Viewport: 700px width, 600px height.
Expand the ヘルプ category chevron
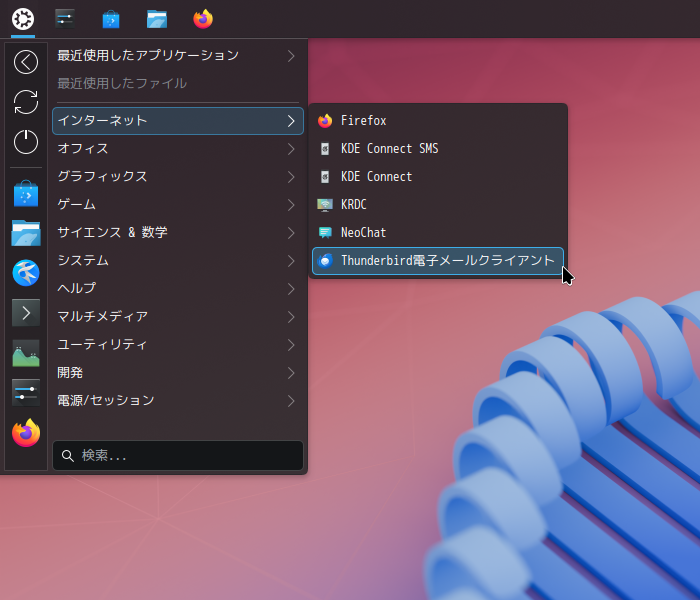tap(291, 289)
